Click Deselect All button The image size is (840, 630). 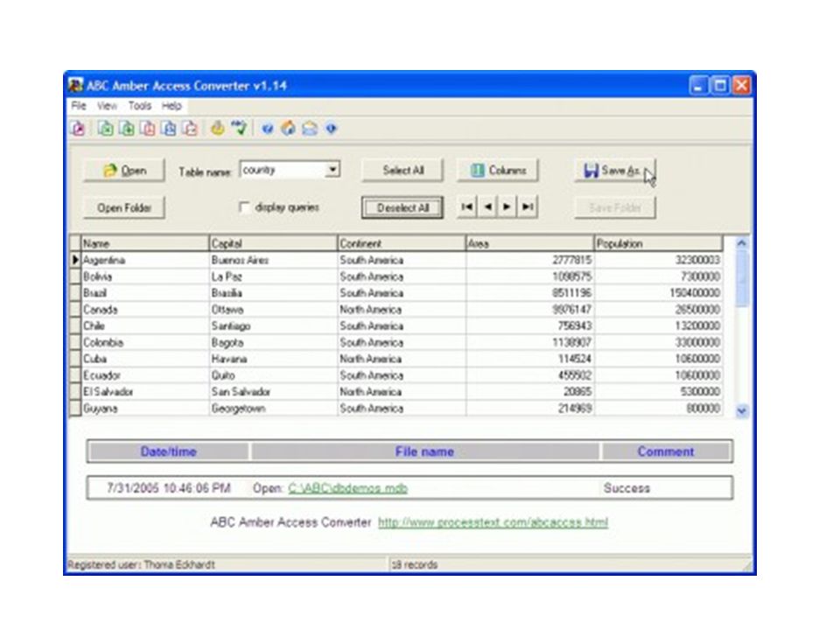click(x=402, y=208)
